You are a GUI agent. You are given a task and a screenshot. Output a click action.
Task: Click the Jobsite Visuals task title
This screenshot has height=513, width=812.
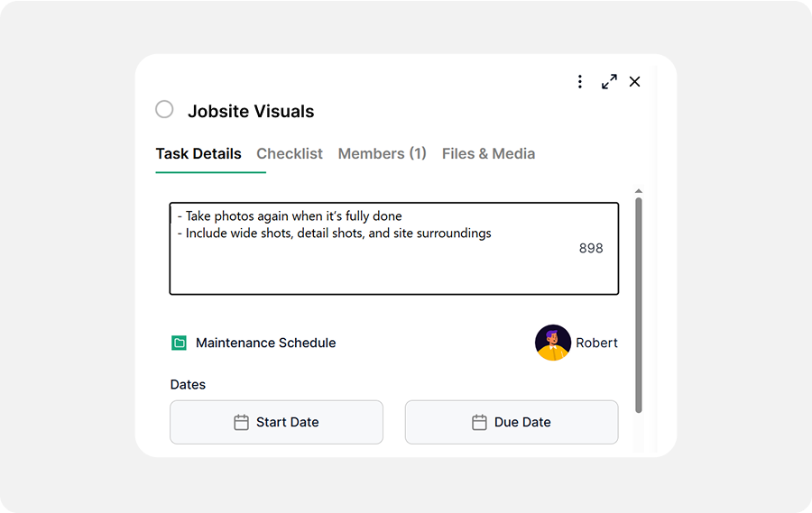(x=251, y=112)
